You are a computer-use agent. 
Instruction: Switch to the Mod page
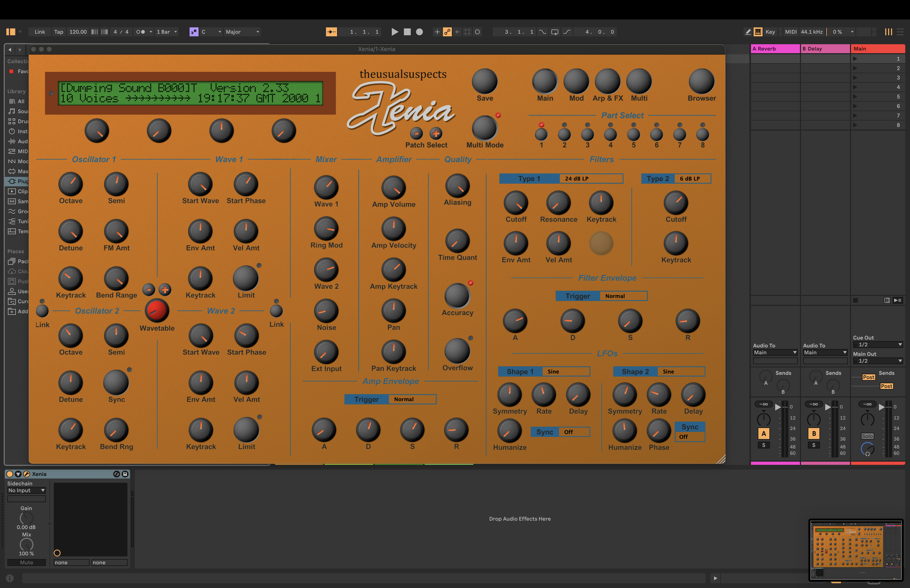[576, 81]
